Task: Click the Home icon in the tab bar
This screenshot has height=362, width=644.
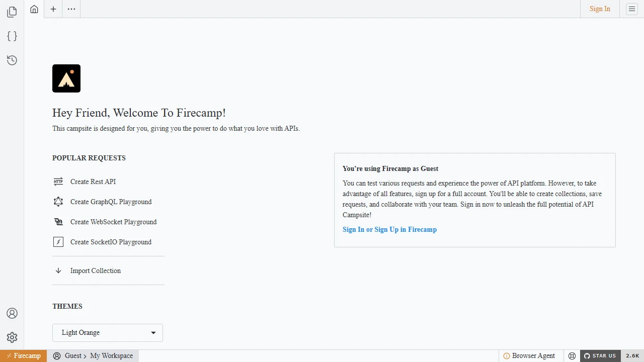Action: (x=34, y=9)
